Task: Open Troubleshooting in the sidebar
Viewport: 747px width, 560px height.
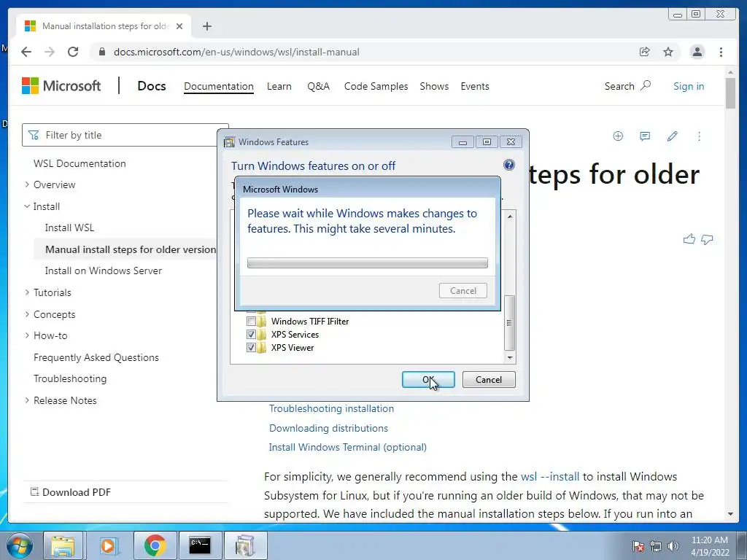Action: point(70,378)
